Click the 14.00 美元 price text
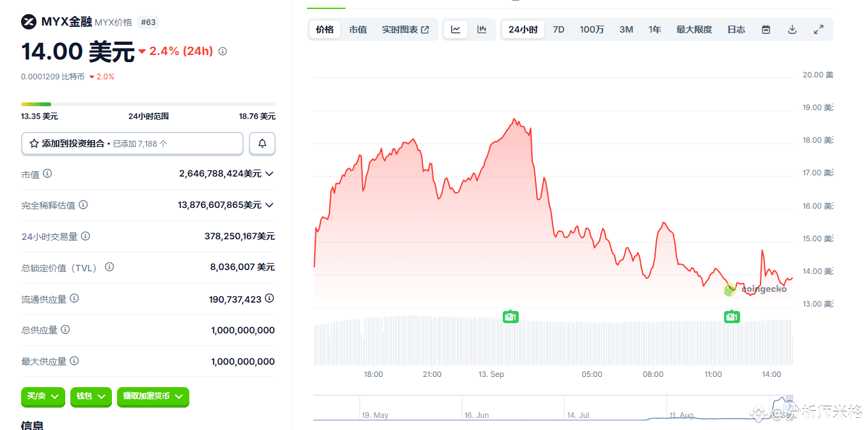The width and height of the screenshot is (868, 430). click(x=78, y=51)
